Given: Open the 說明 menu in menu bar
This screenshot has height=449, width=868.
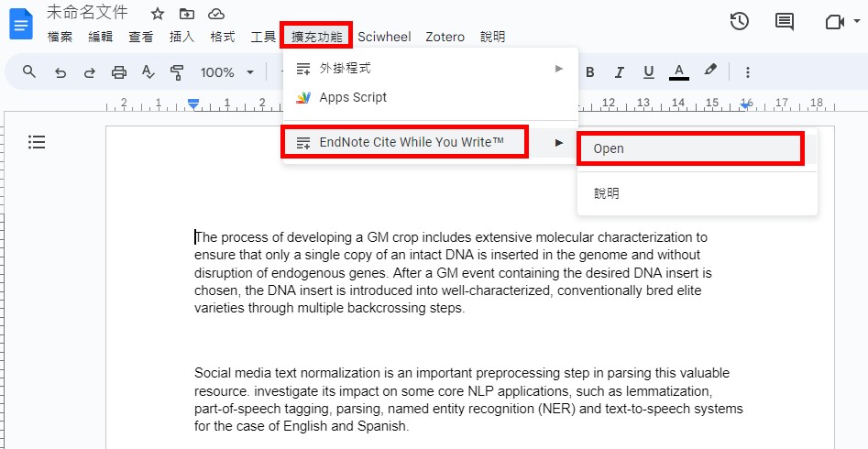Looking at the screenshot, I should (492, 37).
